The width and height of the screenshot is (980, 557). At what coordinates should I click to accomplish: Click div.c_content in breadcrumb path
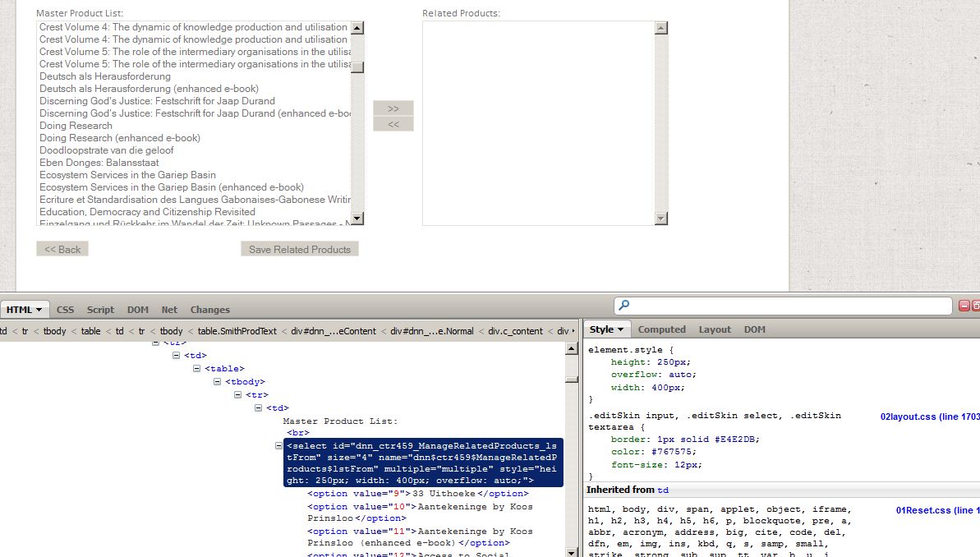click(515, 331)
